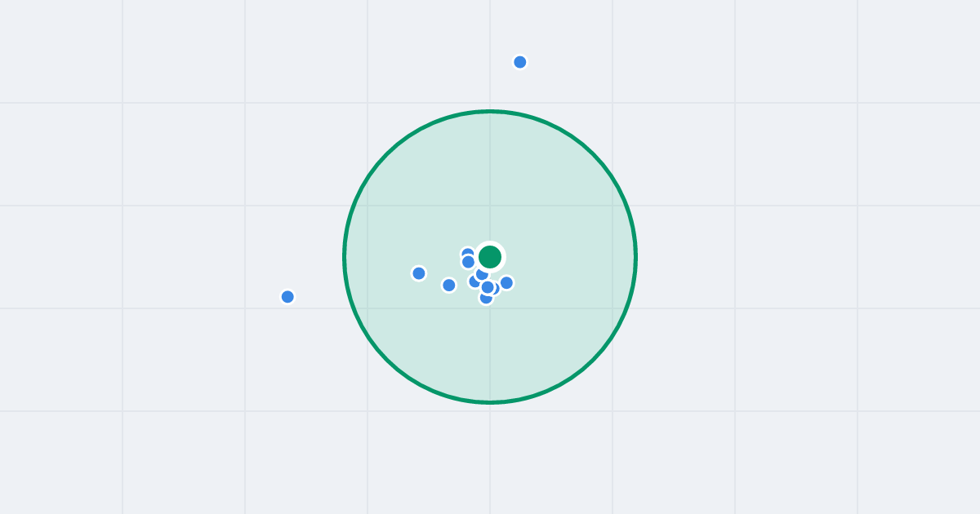Choose the leftmost blue dot inside the green circle

419,273
